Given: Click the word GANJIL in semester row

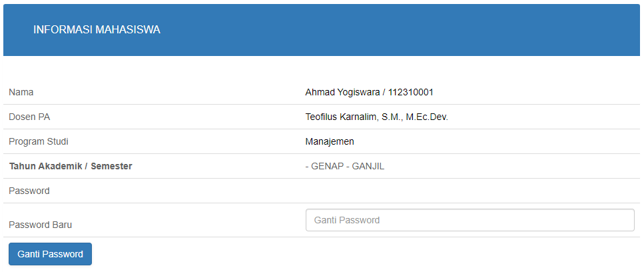Looking at the screenshot, I should [368, 167].
